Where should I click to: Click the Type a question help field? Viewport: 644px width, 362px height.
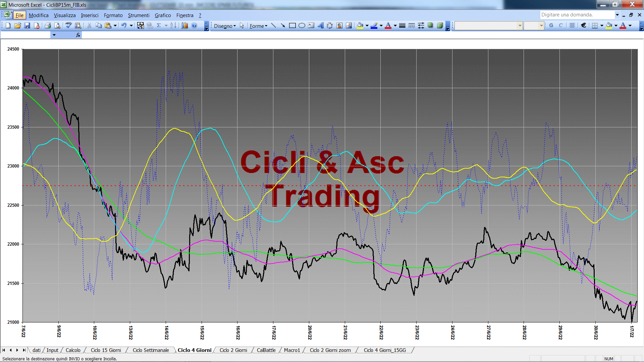point(577,15)
